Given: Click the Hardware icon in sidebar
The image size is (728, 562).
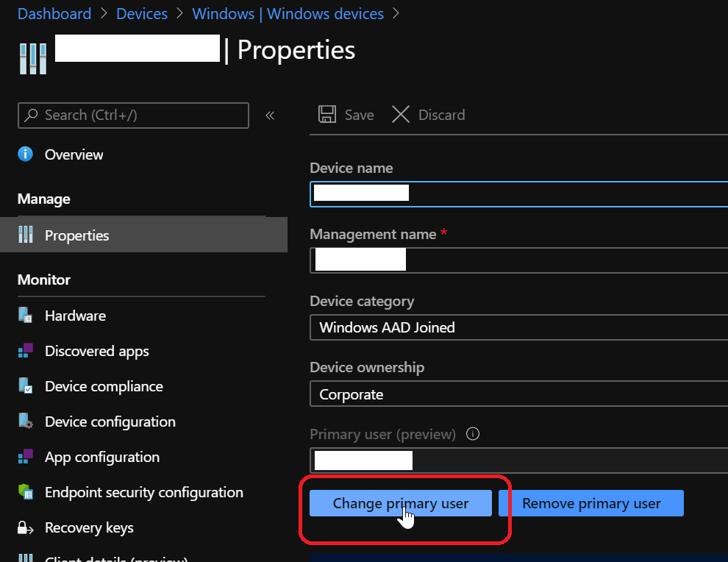Looking at the screenshot, I should (x=26, y=316).
